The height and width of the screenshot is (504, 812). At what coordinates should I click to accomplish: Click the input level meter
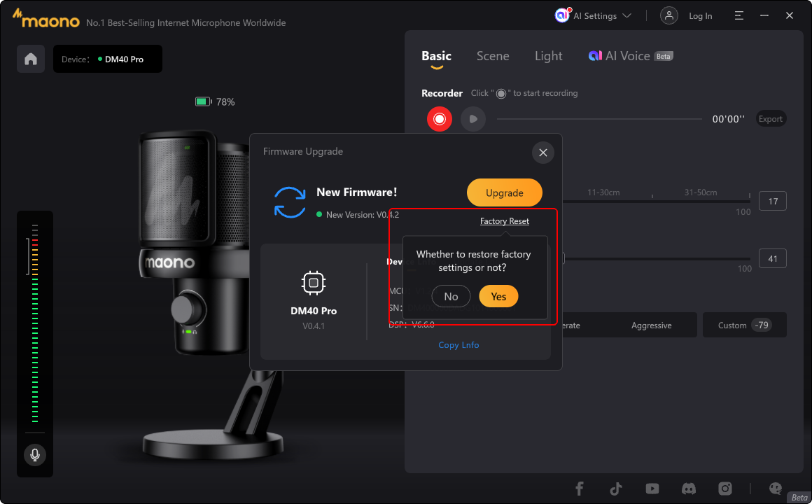coord(35,323)
